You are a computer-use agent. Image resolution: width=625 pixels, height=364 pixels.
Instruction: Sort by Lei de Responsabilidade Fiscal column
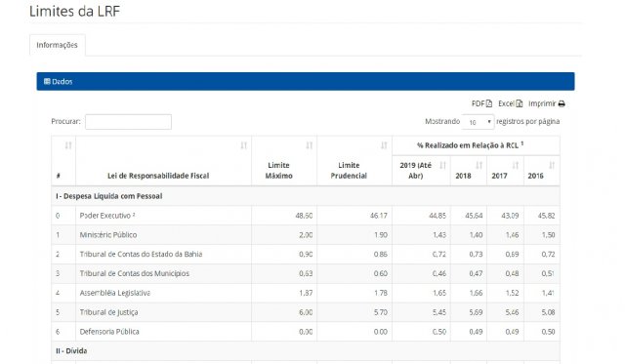tap(243, 145)
